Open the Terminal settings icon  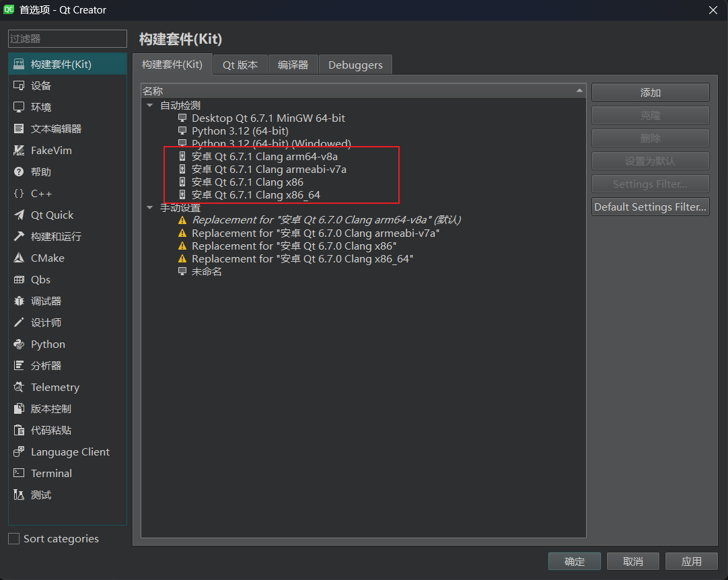(x=19, y=473)
